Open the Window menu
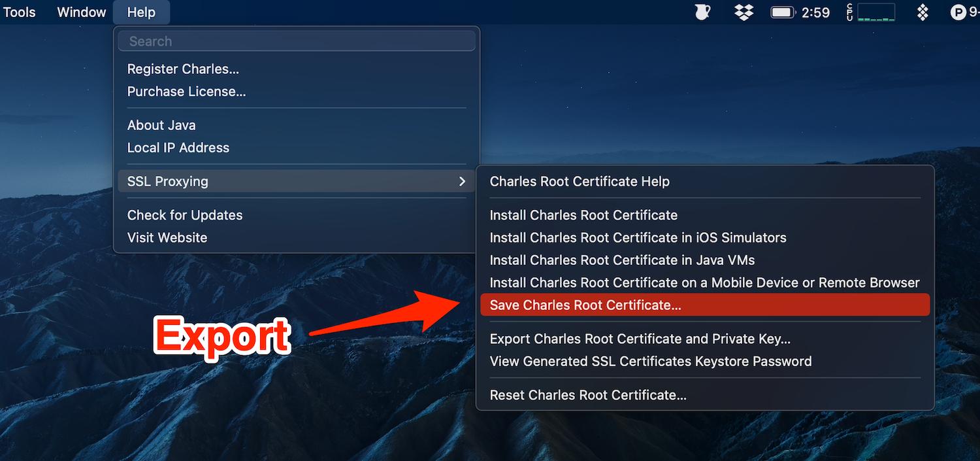This screenshot has width=980, height=461. tap(82, 12)
